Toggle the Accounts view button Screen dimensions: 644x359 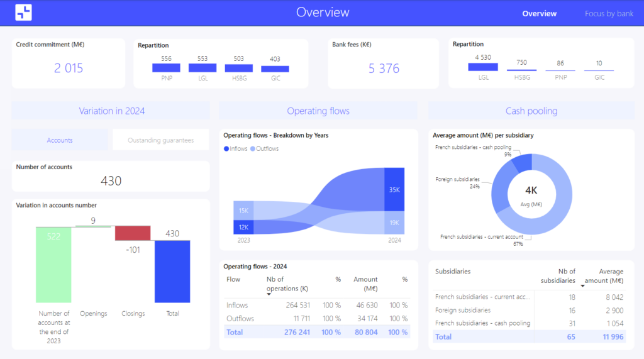point(60,140)
